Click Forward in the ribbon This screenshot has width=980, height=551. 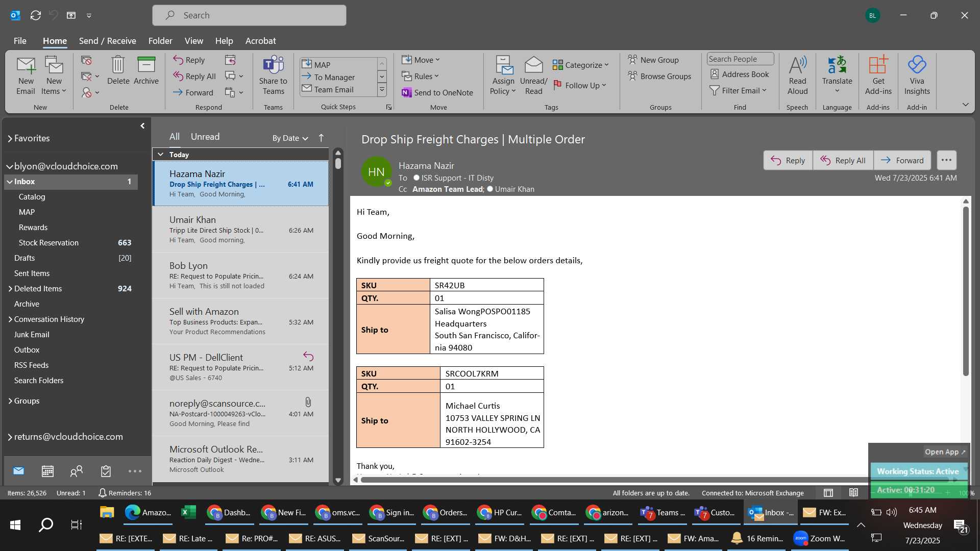tap(193, 92)
